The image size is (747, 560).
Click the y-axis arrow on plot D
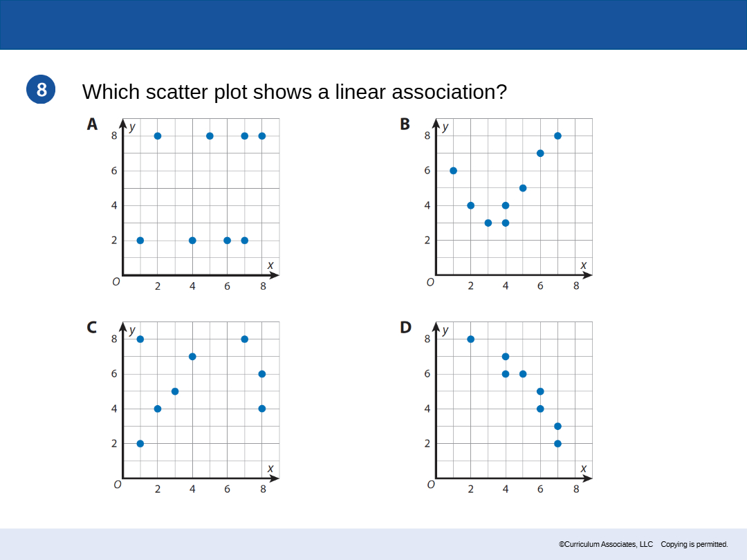pyautogui.click(x=436, y=328)
